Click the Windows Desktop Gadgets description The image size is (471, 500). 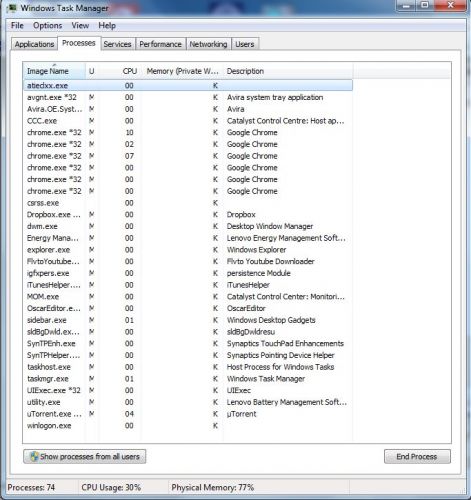[271, 320]
